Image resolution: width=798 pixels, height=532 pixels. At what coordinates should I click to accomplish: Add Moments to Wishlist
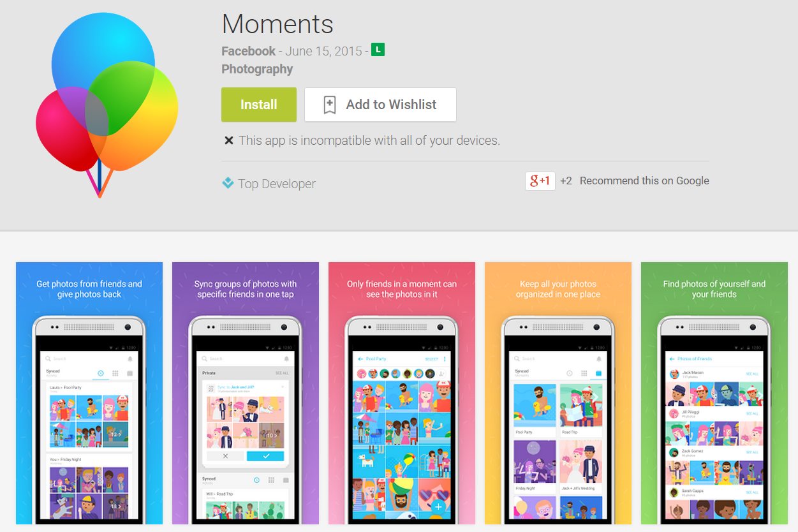tap(380, 105)
